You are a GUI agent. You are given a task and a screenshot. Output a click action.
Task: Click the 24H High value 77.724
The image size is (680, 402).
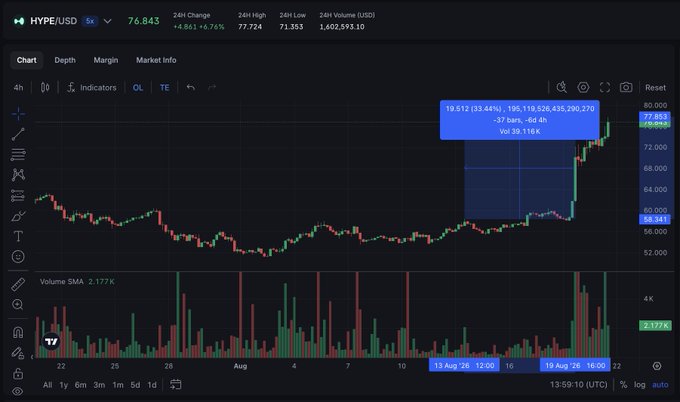[x=250, y=27]
